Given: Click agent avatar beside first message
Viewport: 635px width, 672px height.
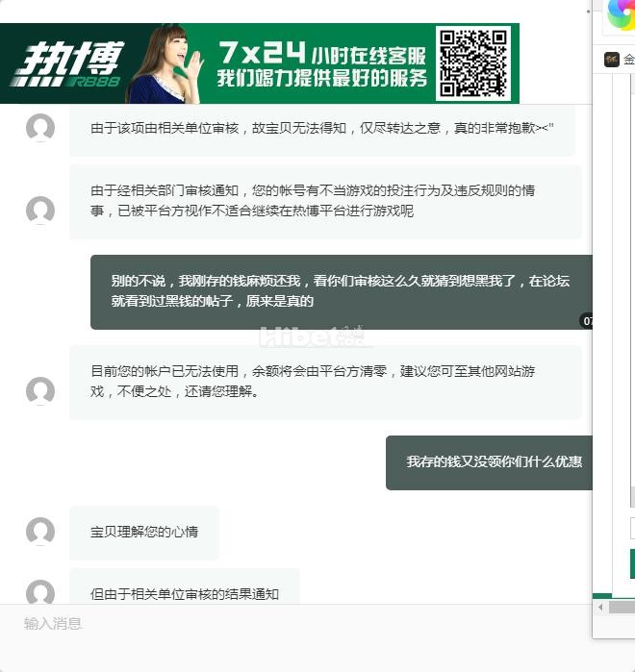Looking at the screenshot, I should point(40,128).
